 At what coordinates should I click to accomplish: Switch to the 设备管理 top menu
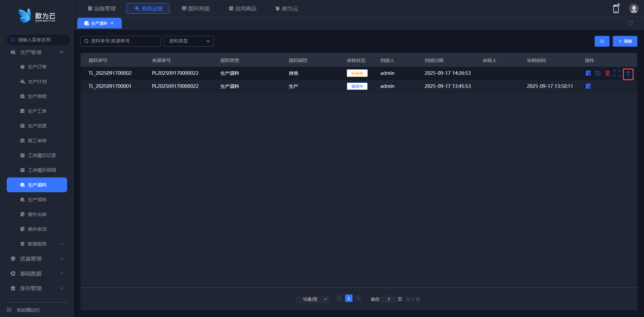pyautogui.click(x=102, y=8)
